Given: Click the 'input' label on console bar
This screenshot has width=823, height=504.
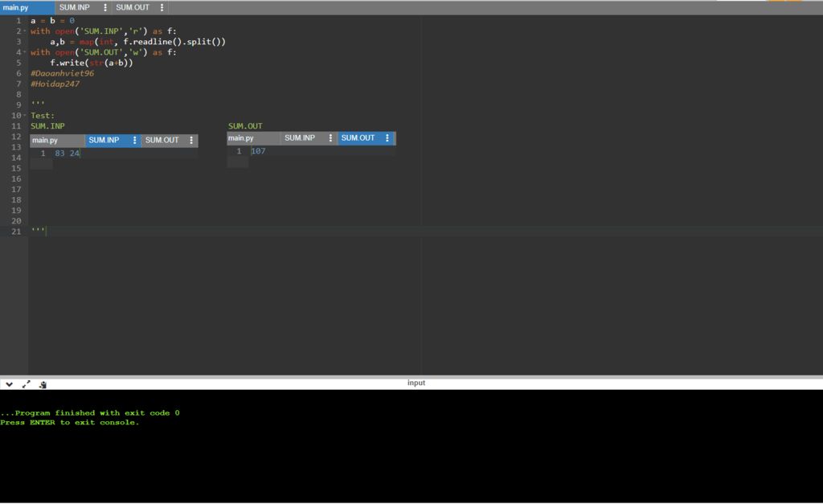Looking at the screenshot, I should coord(416,383).
